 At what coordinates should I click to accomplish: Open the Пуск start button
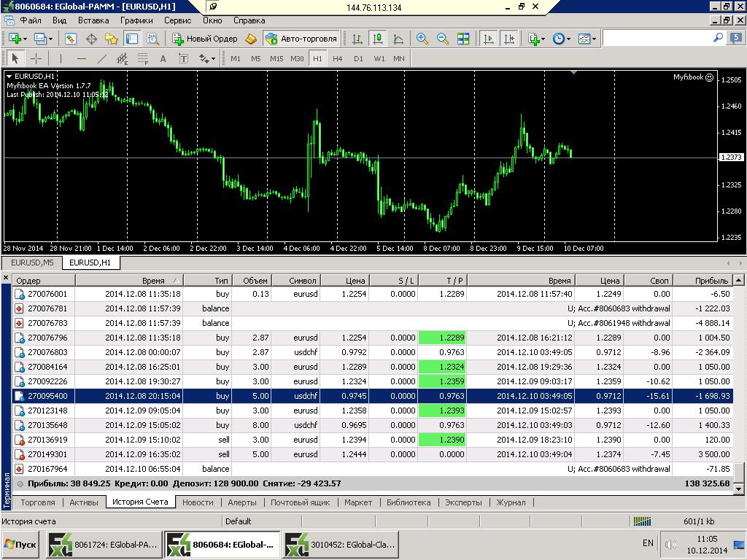pyautogui.click(x=20, y=544)
